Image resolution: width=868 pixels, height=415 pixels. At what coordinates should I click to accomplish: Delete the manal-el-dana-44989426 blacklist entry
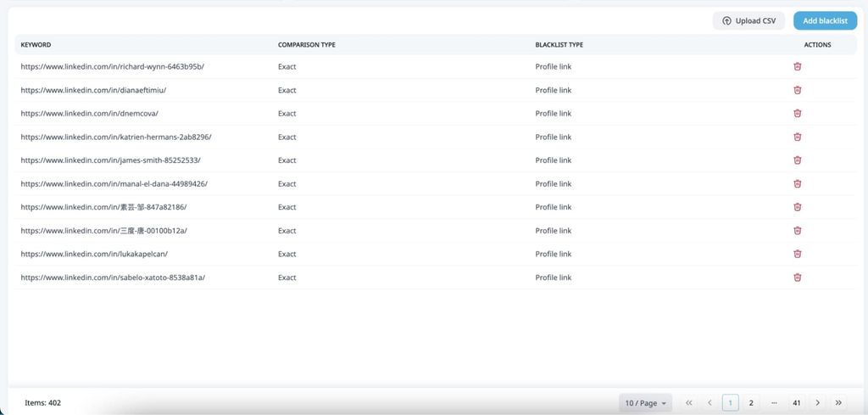[x=797, y=183]
